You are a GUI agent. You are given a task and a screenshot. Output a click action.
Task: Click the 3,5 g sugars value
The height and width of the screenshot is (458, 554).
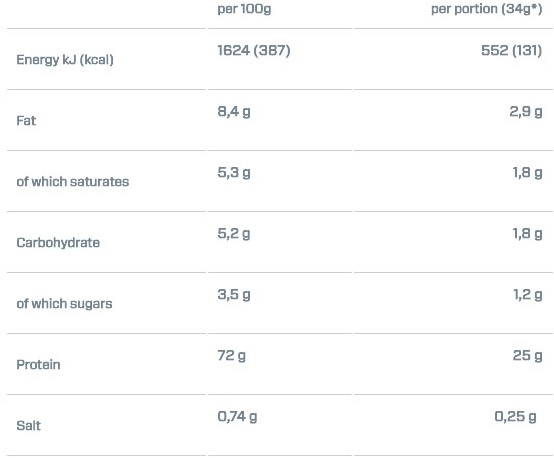tap(234, 295)
